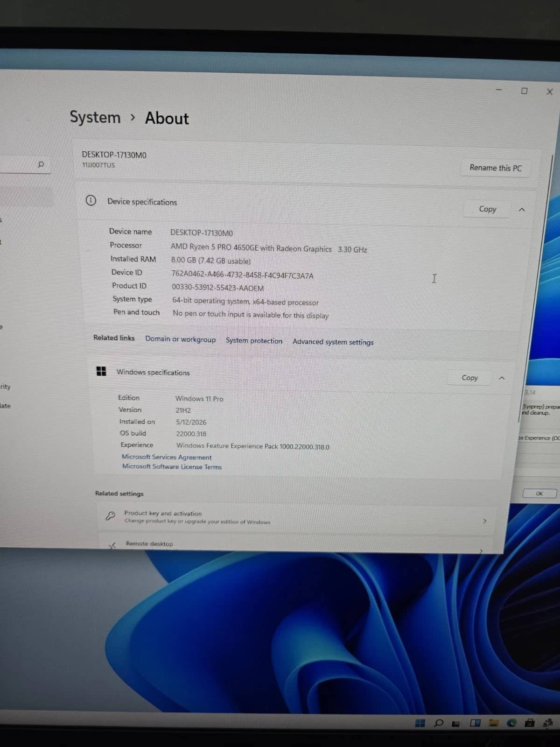Viewport: 560px width, 747px height.
Task: Click the Settings search magnifier icon
Action: coord(41,164)
